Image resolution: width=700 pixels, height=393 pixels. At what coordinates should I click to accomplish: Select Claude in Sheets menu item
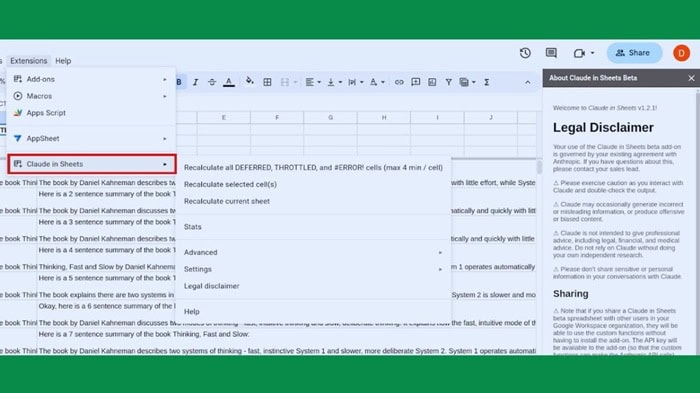coord(92,164)
